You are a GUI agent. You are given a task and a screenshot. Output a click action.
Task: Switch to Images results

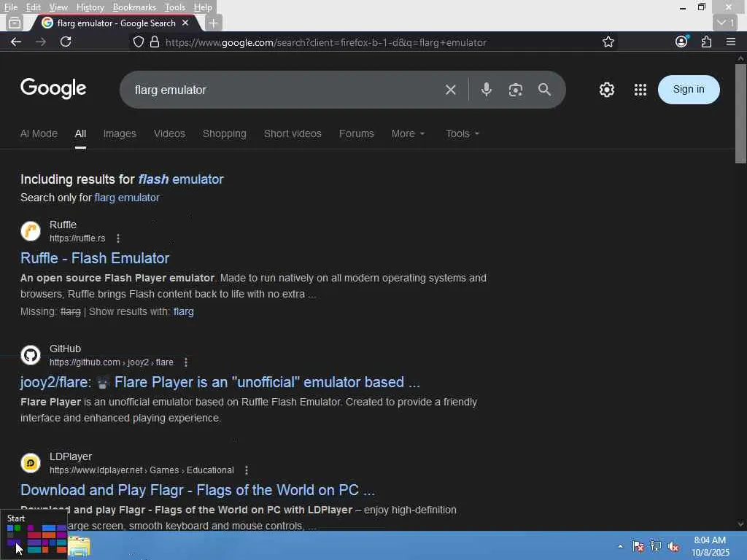coord(120,134)
